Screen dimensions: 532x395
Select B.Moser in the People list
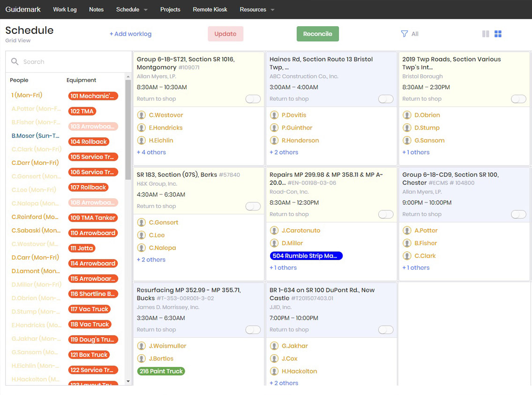35,135
